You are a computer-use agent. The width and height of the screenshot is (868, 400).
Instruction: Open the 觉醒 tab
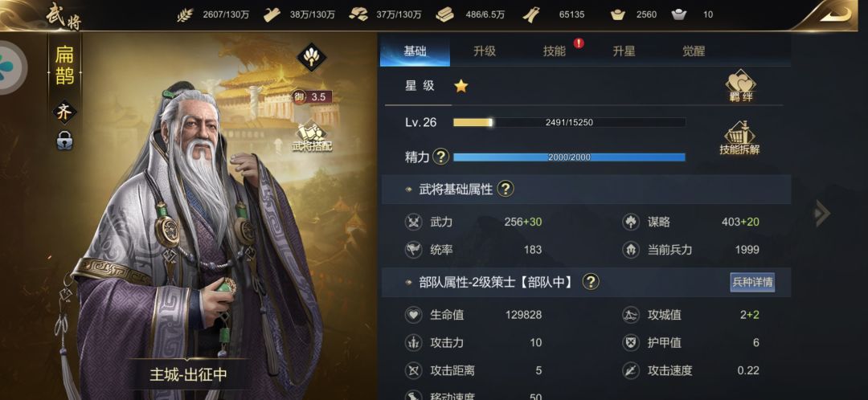click(x=694, y=51)
